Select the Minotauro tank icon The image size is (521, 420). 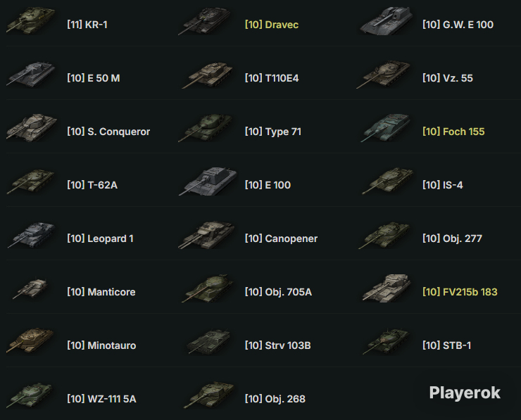pos(30,341)
